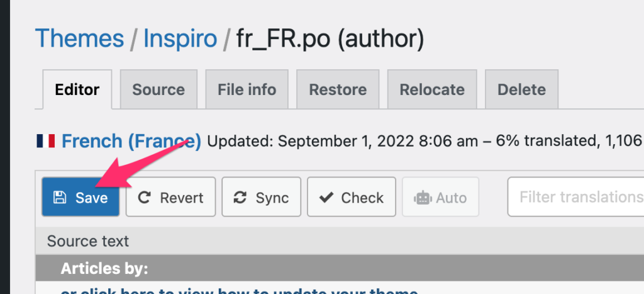Open the Themes breadcrumb link
Image resolution: width=644 pixels, height=294 pixels.
[x=79, y=38]
